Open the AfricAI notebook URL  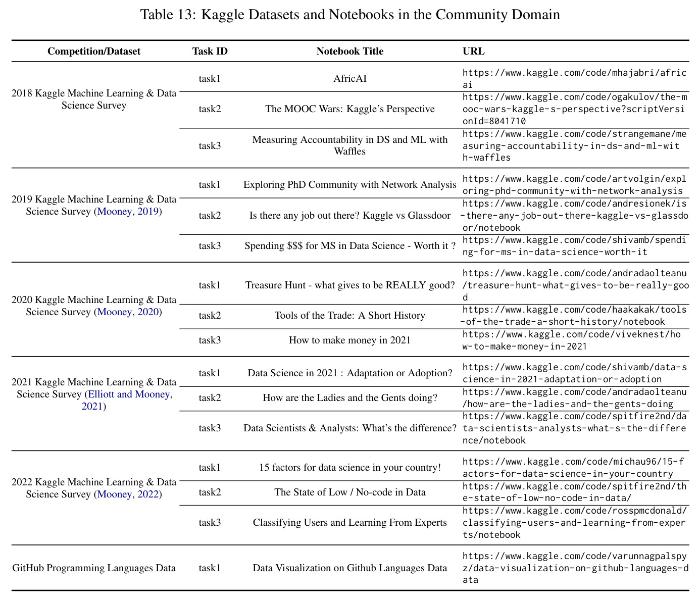pos(575,79)
